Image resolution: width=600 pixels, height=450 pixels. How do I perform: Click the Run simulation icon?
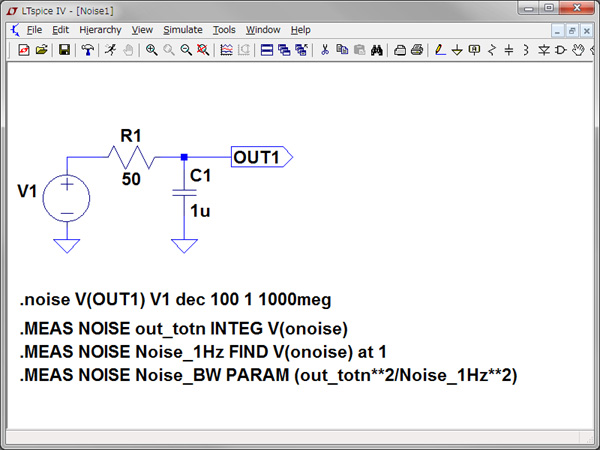click(x=112, y=50)
